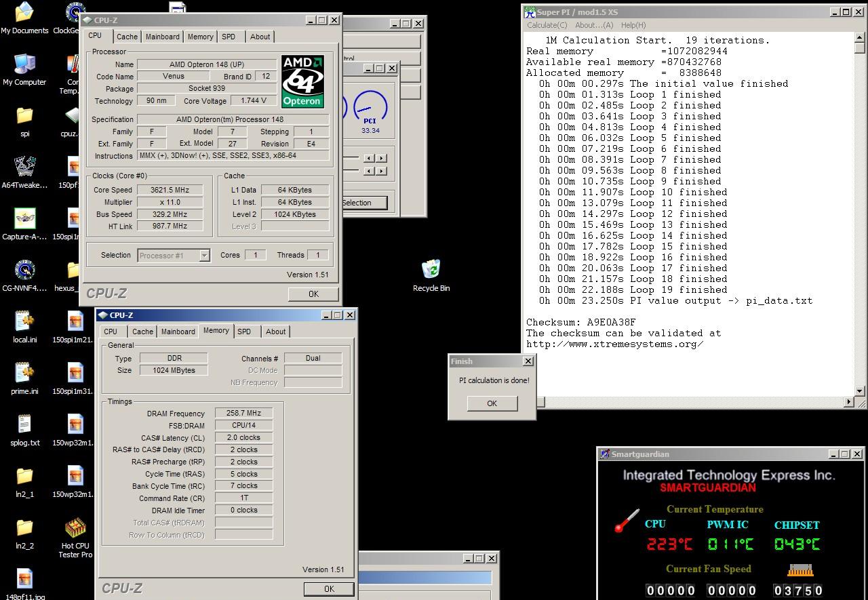Viewport: 868px width, 600px height.
Task: Click the lower slider's right arrow in ClockGen
Action: [381, 171]
